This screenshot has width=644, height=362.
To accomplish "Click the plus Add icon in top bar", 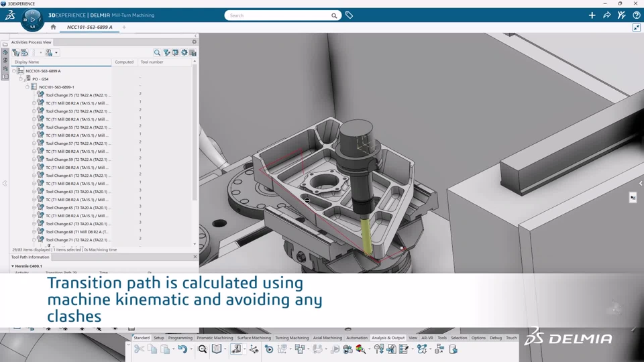I will point(592,15).
